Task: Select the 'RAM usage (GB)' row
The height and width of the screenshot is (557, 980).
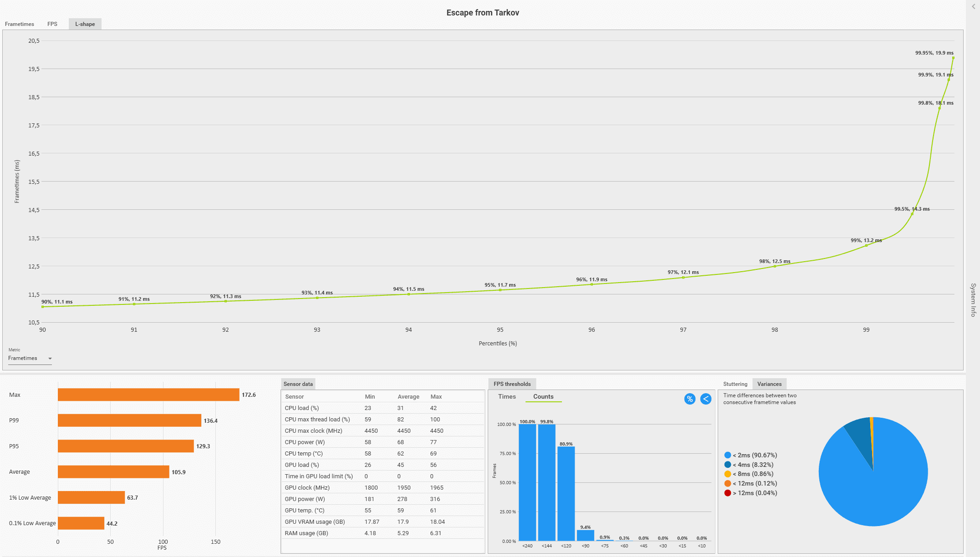Action: coord(383,533)
